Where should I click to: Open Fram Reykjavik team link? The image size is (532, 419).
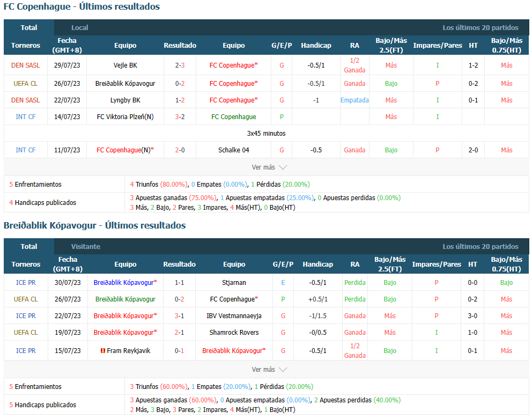coord(128,350)
